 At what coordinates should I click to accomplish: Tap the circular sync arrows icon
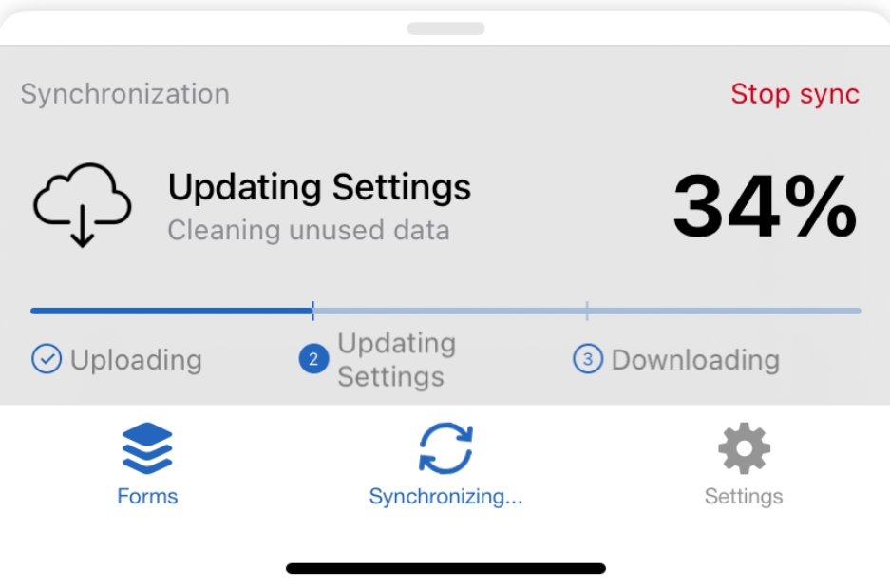point(445,448)
